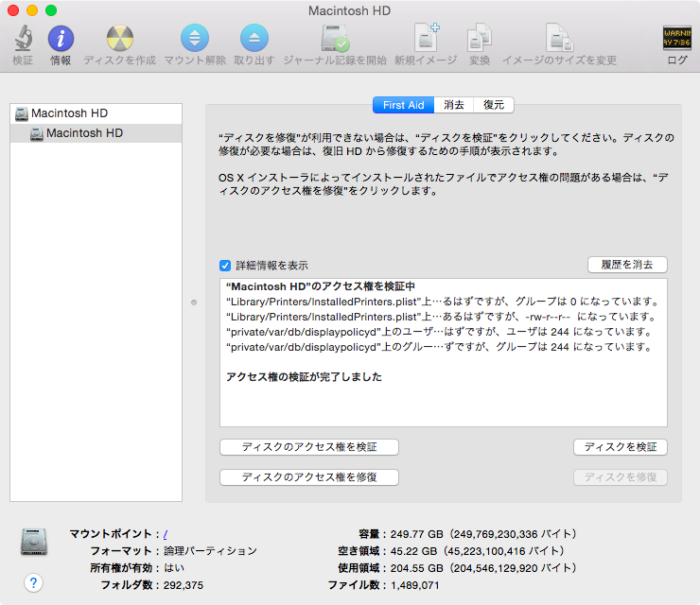Open help with the question mark button

(33, 582)
